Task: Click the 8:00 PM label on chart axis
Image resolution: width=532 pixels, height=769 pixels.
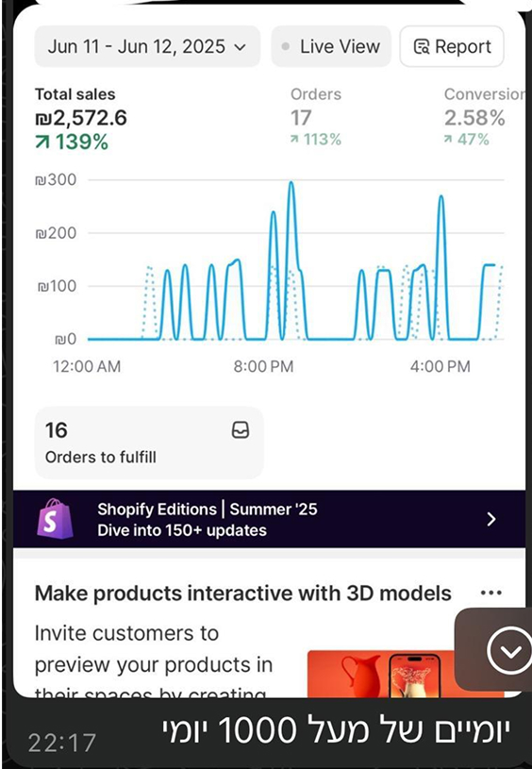Action: [263, 366]
